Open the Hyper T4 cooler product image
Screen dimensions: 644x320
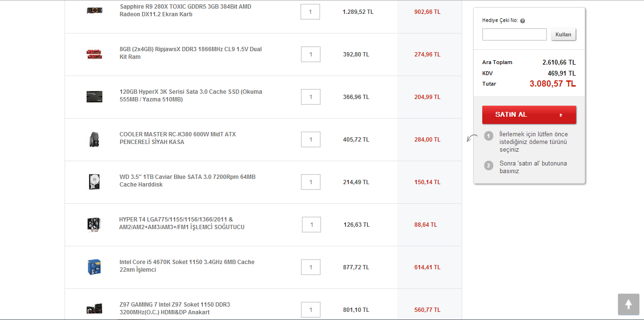tap(94, 224)
